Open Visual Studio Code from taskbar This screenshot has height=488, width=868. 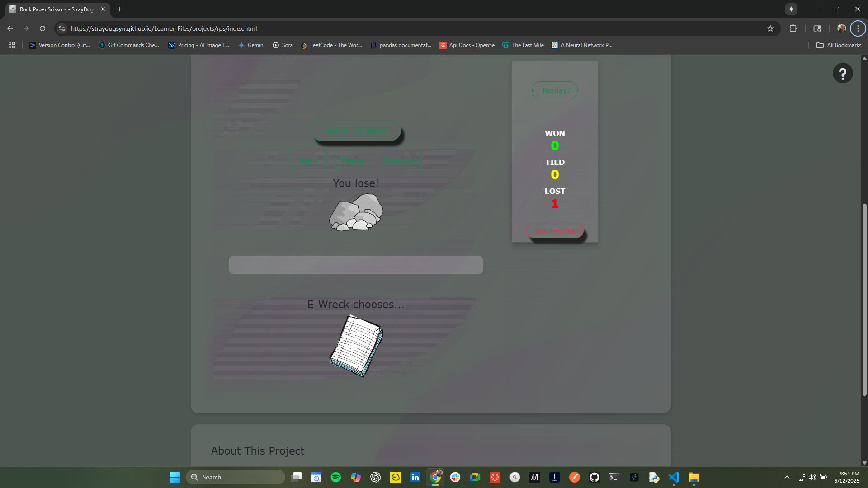tap(674, 477)
